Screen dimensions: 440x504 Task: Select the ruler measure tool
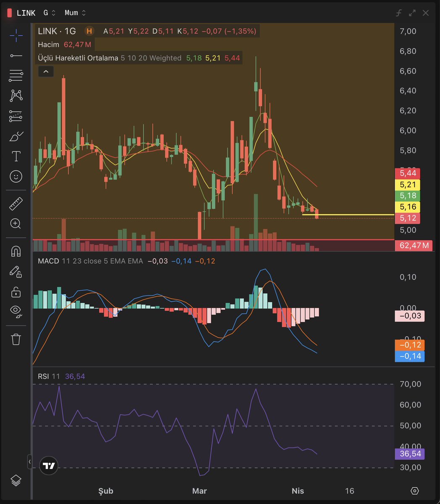16,204
